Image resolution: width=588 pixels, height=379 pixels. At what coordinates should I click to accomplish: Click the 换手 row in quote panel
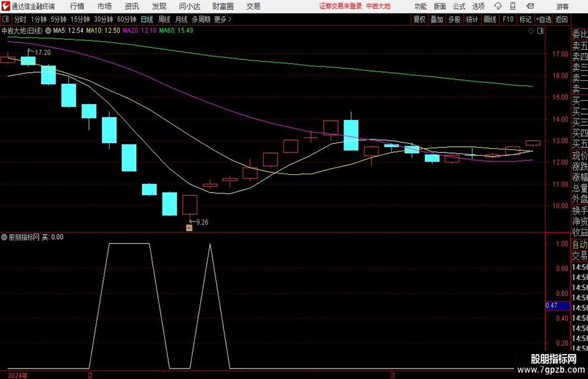(580, 210)
